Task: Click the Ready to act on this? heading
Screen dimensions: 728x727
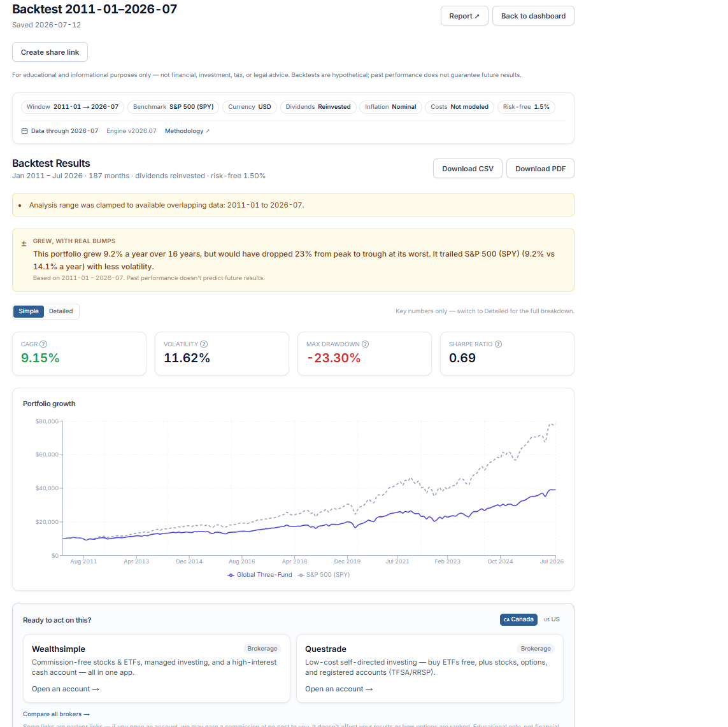Action: [x=57, y=620]
